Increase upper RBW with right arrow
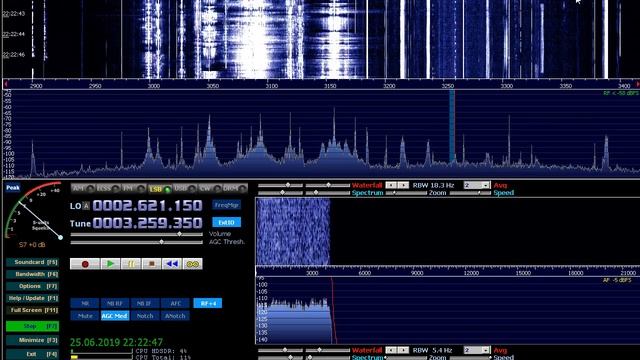The height and width of the screenshot is (360, 640). 403,185
